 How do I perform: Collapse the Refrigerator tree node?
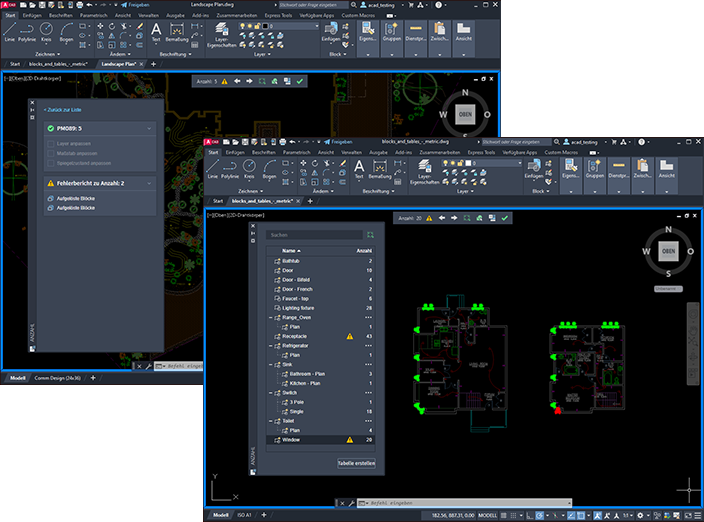click(271, 346)
